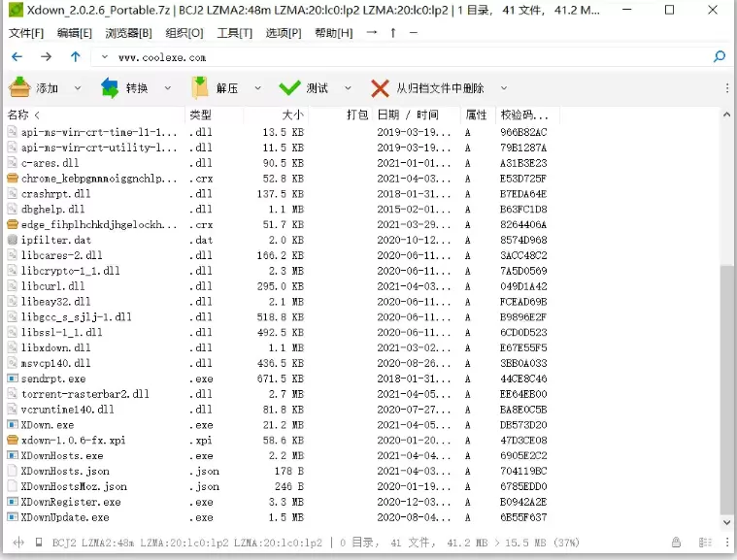The height and width of the screenshot is (560, 737).
Task: Open the 文件[F] menu
Action: tap(26, 33)
